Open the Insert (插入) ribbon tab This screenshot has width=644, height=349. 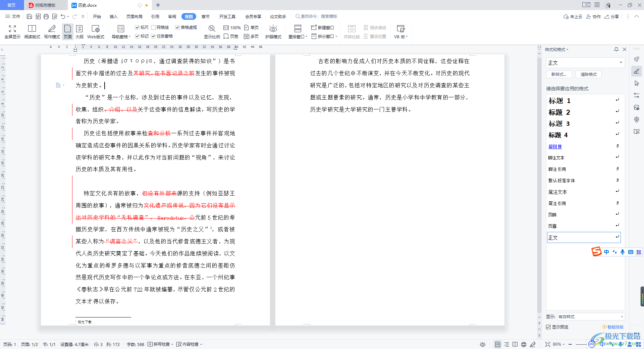coord(114,16)
